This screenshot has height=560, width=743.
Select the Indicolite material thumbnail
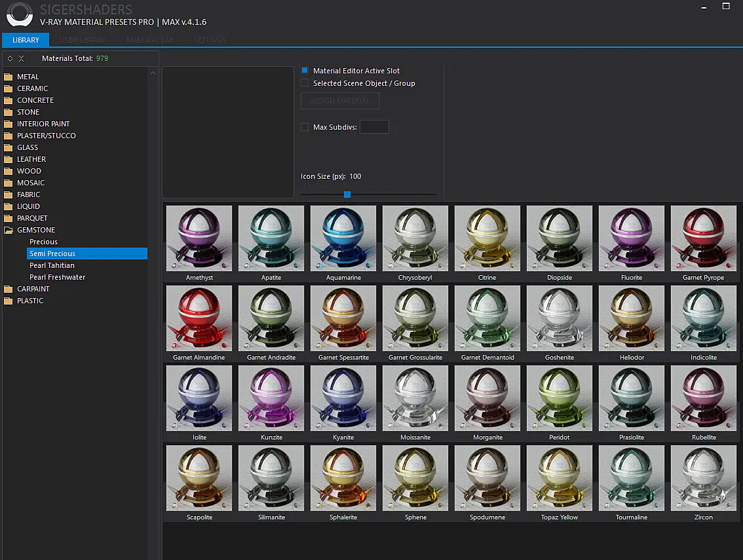coord(704,318)
